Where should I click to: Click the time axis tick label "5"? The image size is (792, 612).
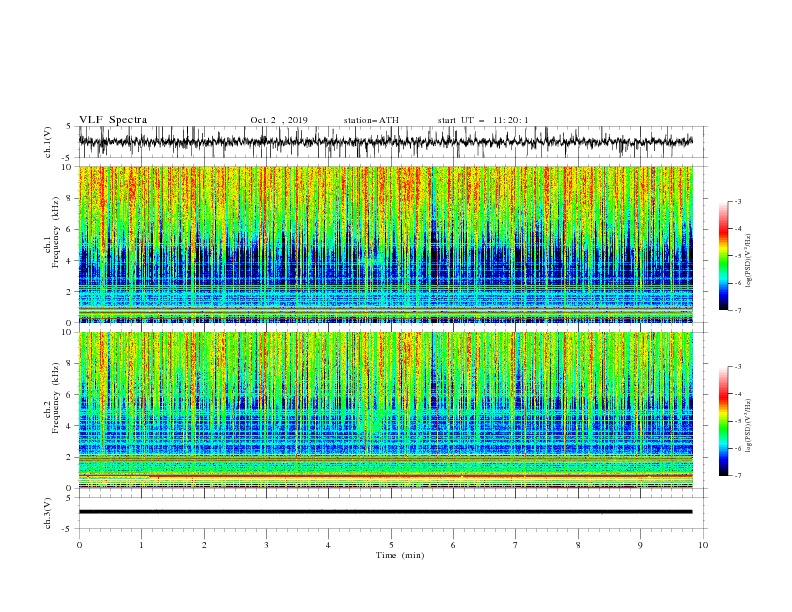click(391, 545)
